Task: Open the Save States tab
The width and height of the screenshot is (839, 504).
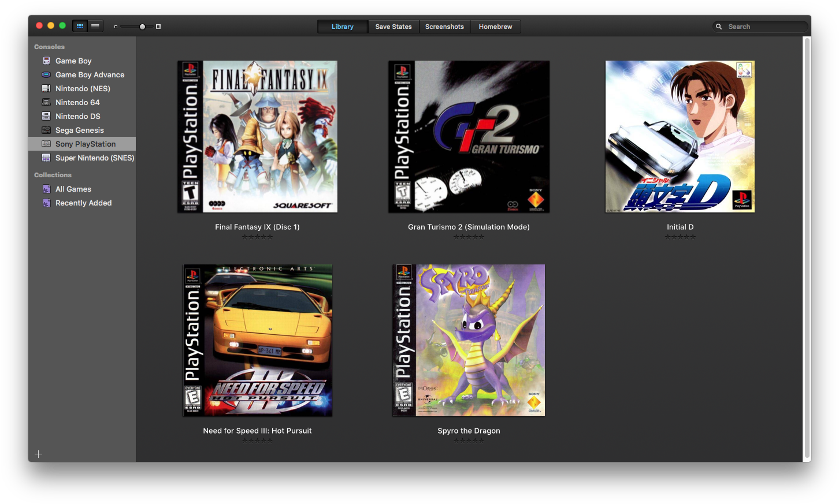Action: [x=393, y=27]
